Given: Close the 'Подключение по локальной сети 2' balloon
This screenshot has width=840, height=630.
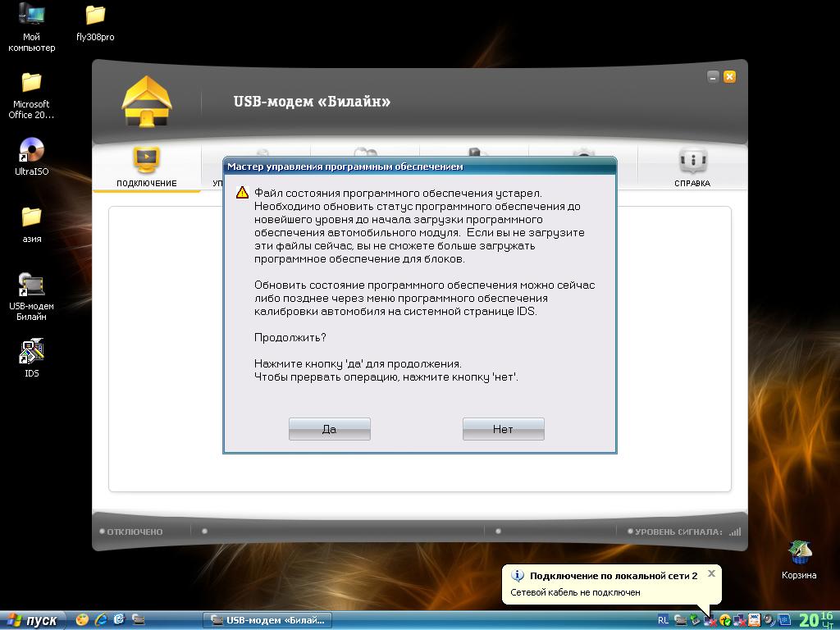Looking at the screenshot, I should 711,573.
